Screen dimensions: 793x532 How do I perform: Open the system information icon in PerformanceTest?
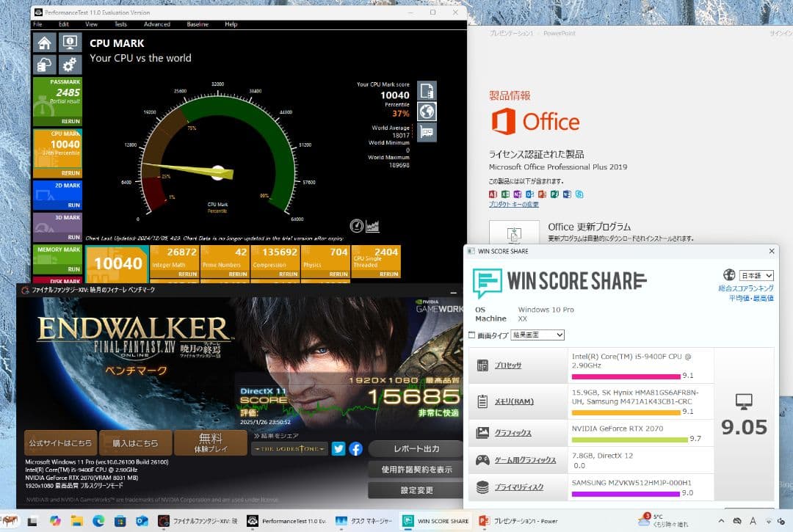70,43
